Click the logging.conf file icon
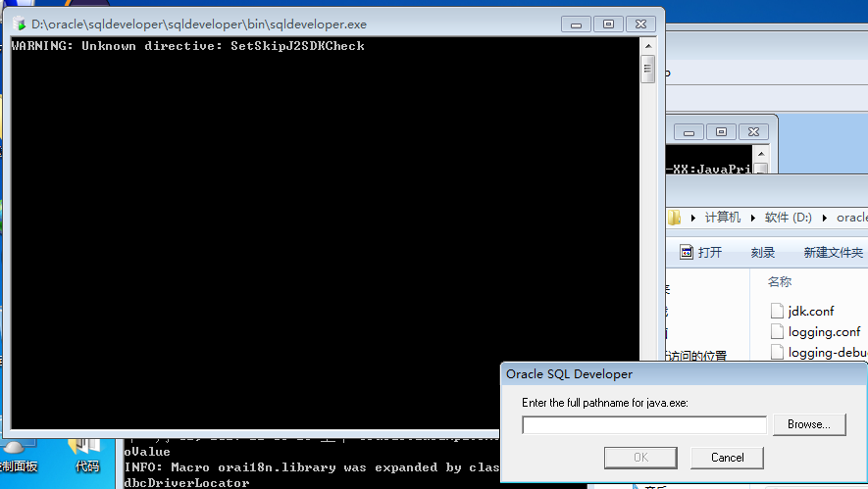This screenshot has height=489, width=868. pyautogui.click(x=777, y=332)
